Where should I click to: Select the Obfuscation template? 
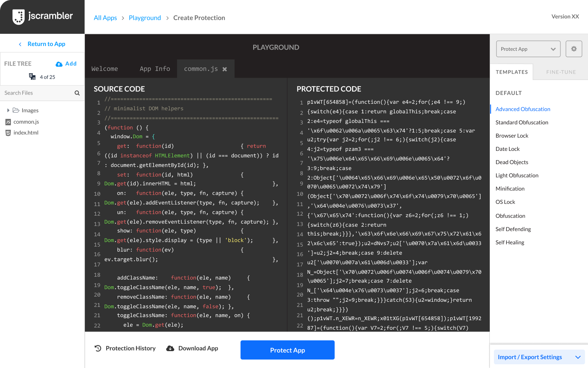coord(510,216)
